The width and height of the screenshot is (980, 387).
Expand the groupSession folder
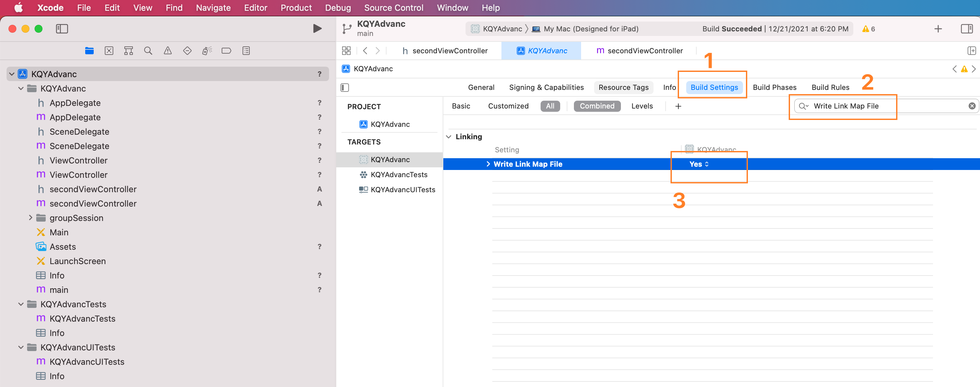(x=30, y=218)
